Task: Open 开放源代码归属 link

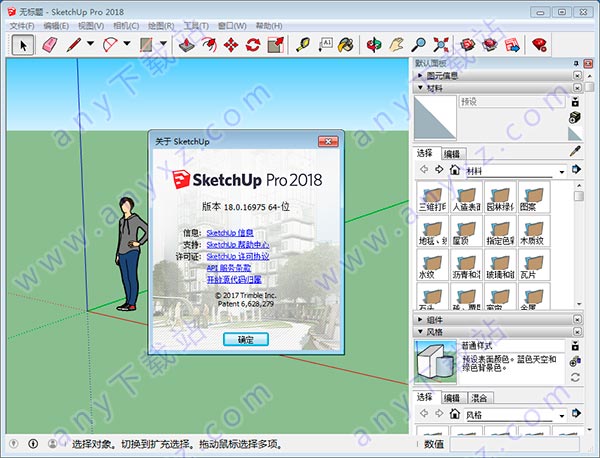Action: [234, 279]
